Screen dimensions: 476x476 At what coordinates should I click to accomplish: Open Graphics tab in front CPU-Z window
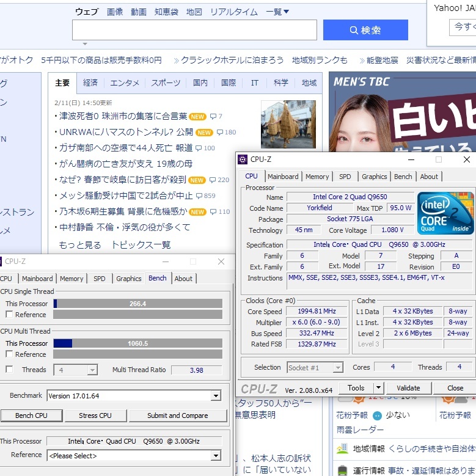point(375,177)
